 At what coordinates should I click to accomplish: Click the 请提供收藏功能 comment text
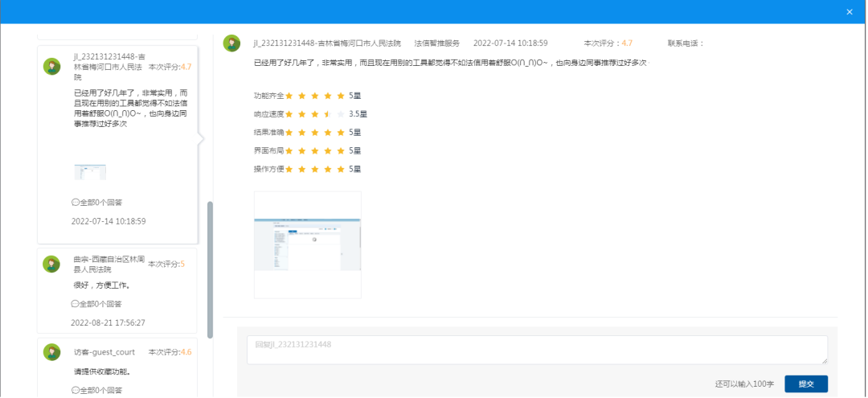coord(102,371)
